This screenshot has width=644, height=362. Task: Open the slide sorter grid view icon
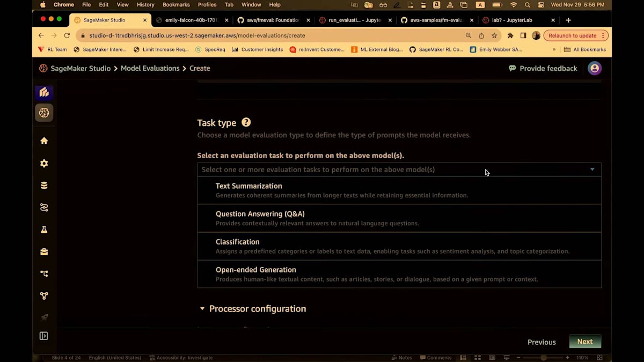click(477, 358)
